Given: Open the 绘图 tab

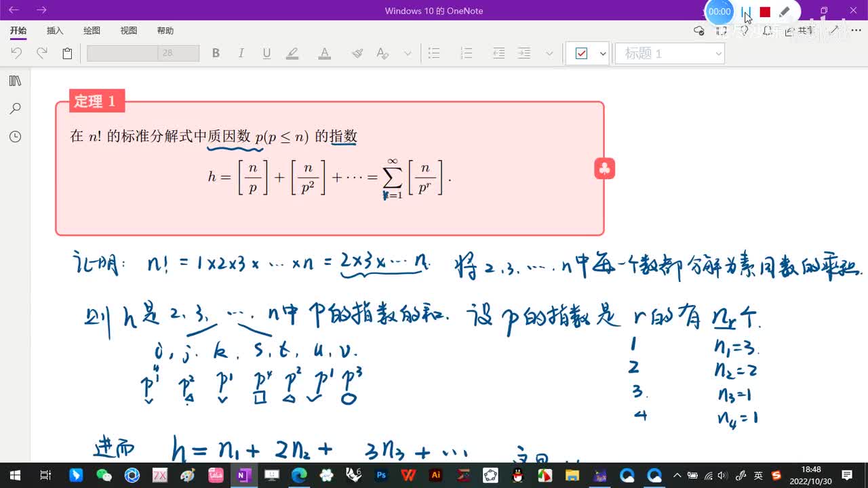Looking at the screenshot, I should [x=92, y=30].
